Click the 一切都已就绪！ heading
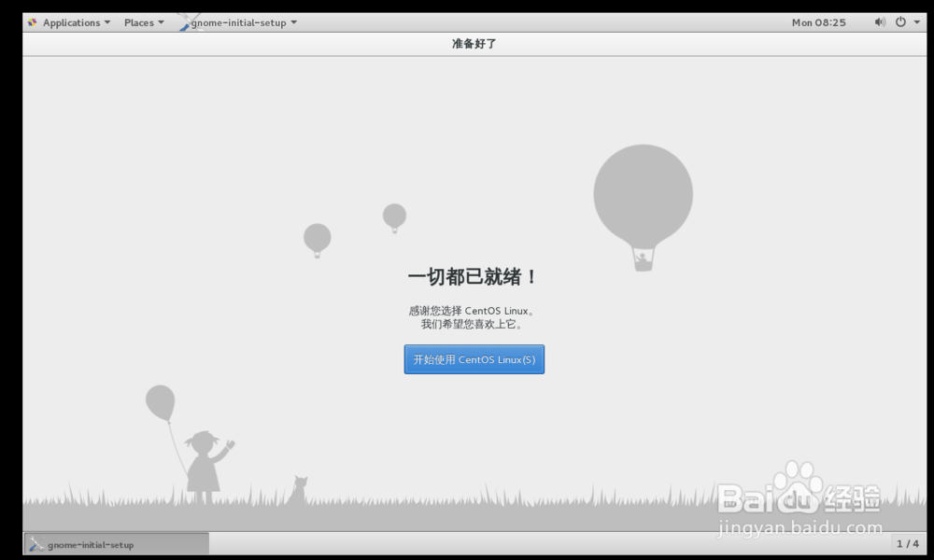Screen dimensions: 934x560 coord(473,276)
